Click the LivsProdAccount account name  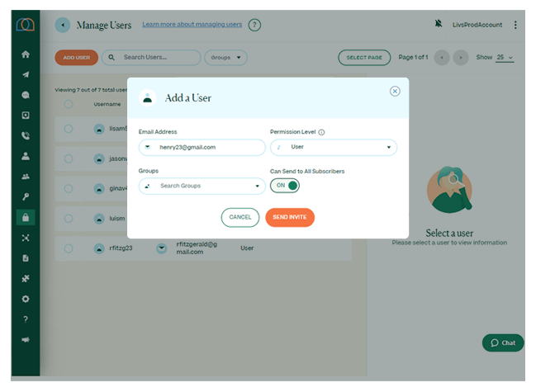[x=477, y=25]
